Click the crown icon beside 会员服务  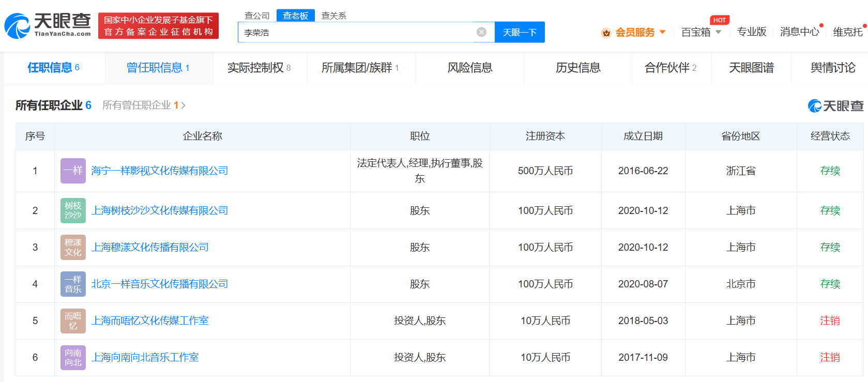pos(606,33)
